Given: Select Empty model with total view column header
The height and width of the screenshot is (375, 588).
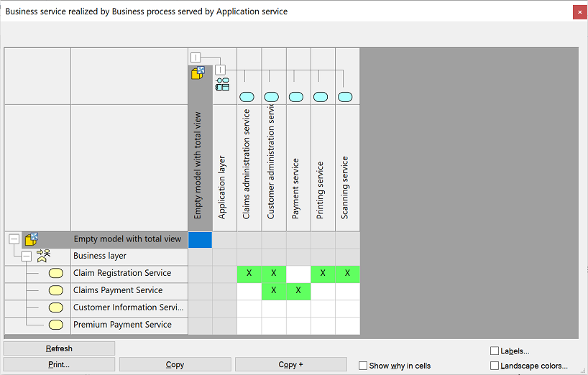Looking at the screenshot, I should [x=198, y=165].
